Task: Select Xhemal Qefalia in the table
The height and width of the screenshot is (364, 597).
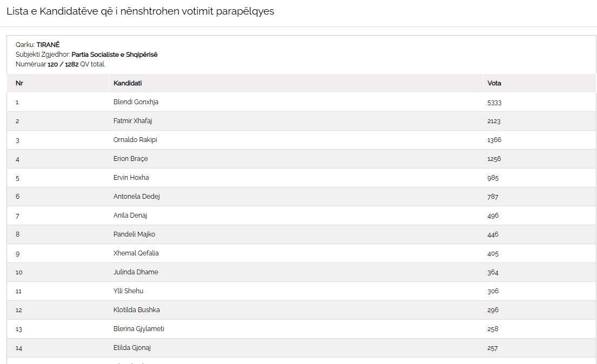Action: [x=136, y=253]
